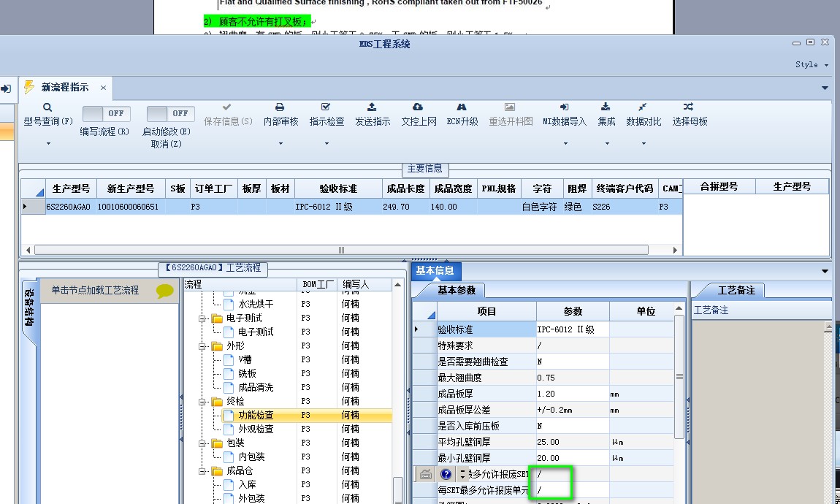Open dropdown arrow on 基本信息 panel header
The width and height of the screenshot is (840, 504).
coord(825,271)
